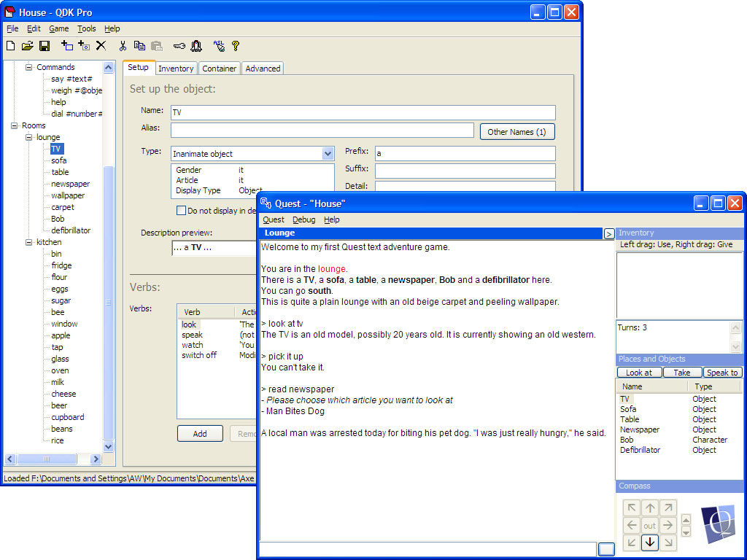
Task: Click the Copy toolbar icon
Action: pyautogui.click(x=139, y=46)
